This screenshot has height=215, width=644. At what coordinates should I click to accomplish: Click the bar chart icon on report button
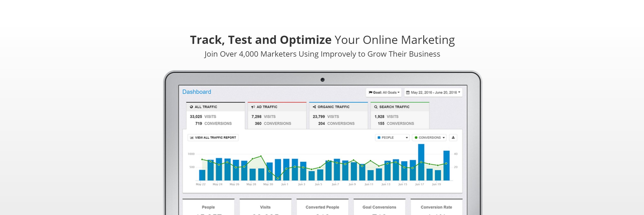pyautogui.click(x=192, y=137)
